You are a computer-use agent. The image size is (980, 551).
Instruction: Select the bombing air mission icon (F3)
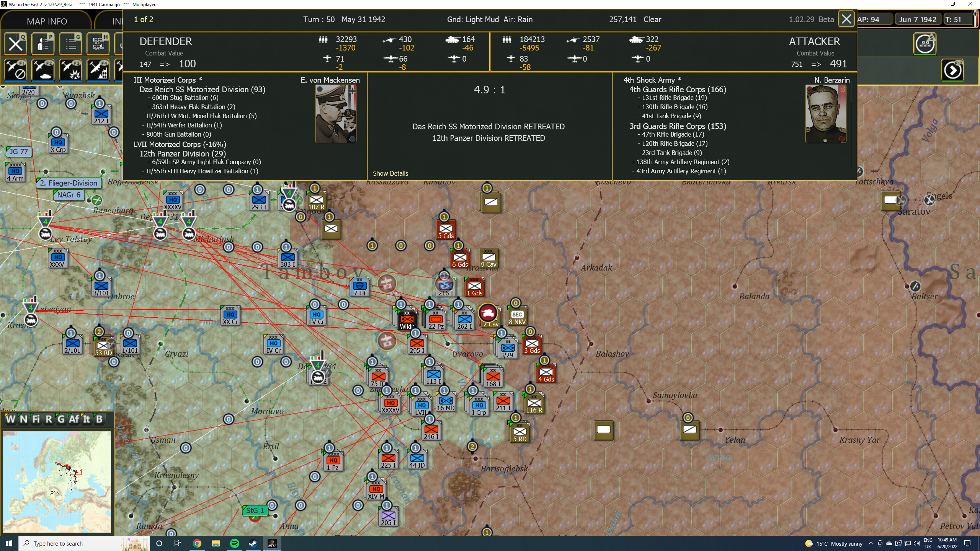pos(71,70)
